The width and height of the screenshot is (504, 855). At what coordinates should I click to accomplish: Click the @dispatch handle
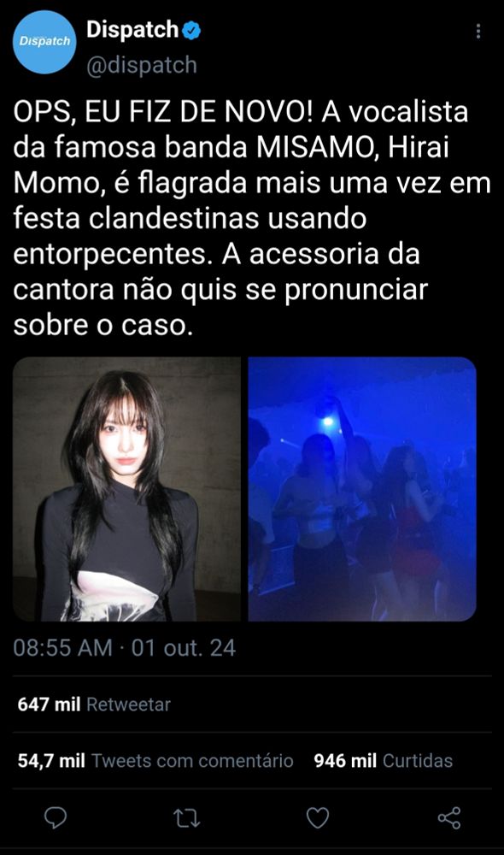coord(142,66)
